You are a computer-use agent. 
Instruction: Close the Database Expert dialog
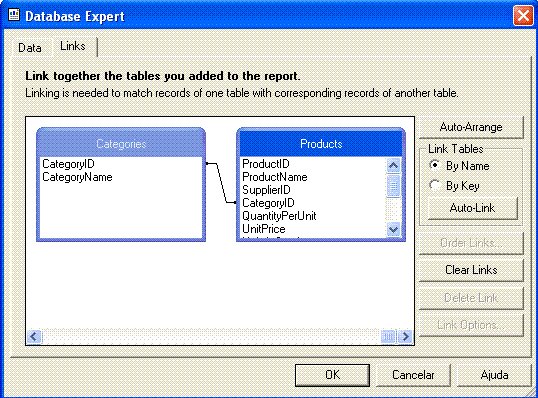click(523, 15)
